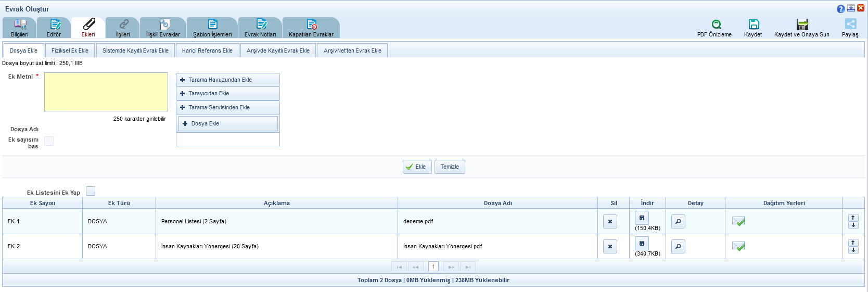Switch to the Fiziksel Ek Ekle tab

[x=70, y=50]
